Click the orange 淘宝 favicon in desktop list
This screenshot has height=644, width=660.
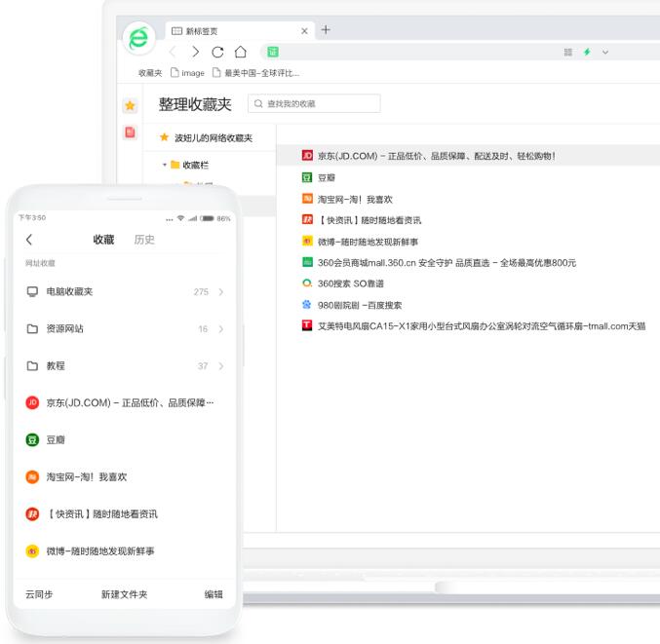click(x=307, y=199)
